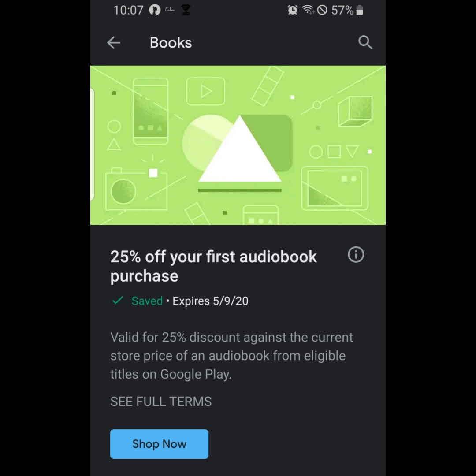Tap the Shop Now button
Viewport: 476px width, 476px height.
[x=160, y=444]
